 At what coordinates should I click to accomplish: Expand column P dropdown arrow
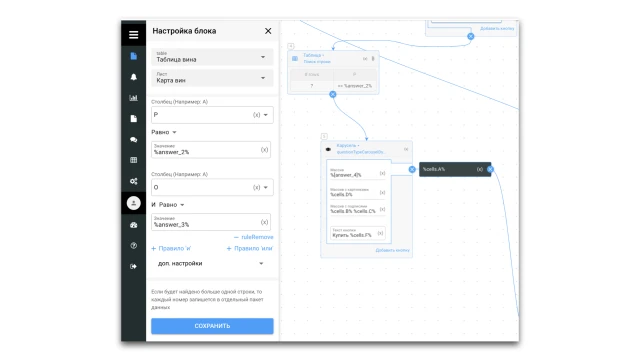266,115
